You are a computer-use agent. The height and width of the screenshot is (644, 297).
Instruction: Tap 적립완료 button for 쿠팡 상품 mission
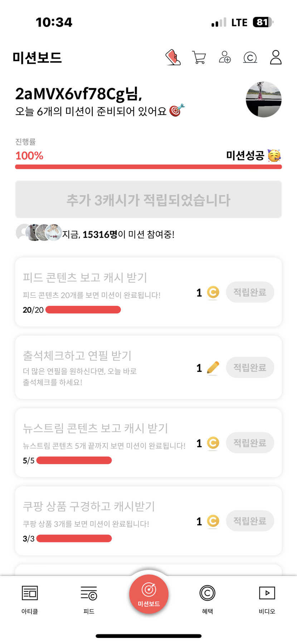pos(250,521)
